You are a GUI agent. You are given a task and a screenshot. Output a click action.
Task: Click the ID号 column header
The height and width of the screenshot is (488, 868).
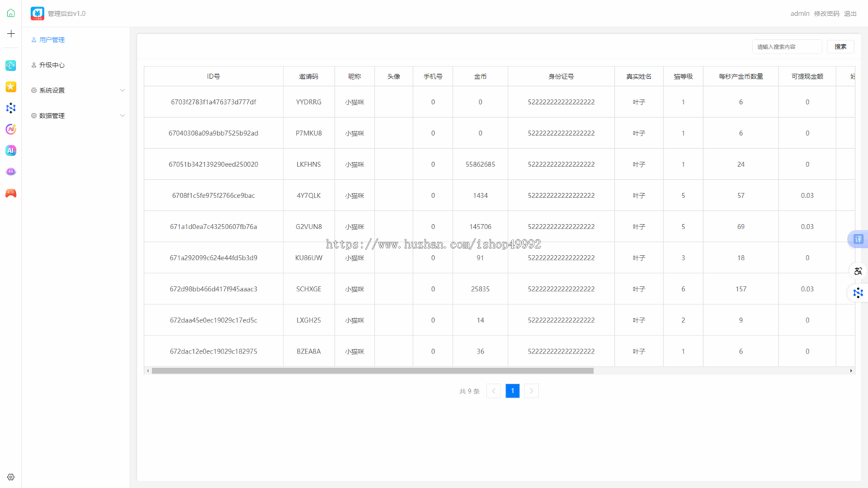(213, 77)
